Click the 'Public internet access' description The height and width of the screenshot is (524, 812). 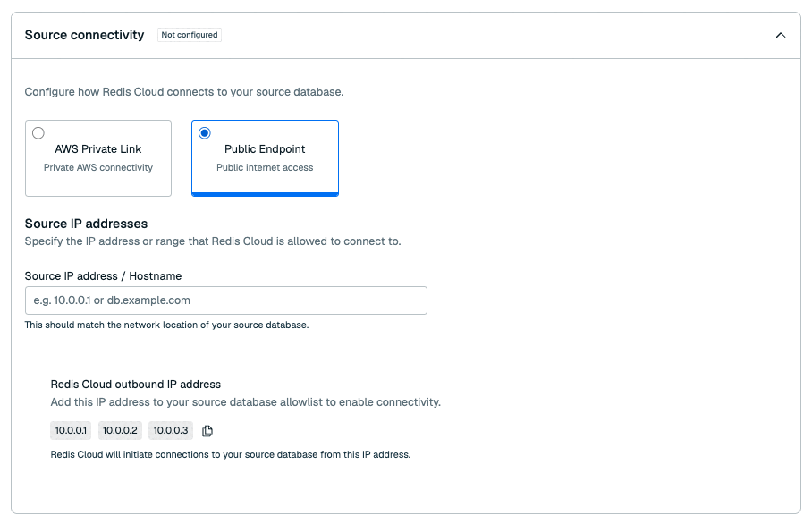(x=265, y=168)
